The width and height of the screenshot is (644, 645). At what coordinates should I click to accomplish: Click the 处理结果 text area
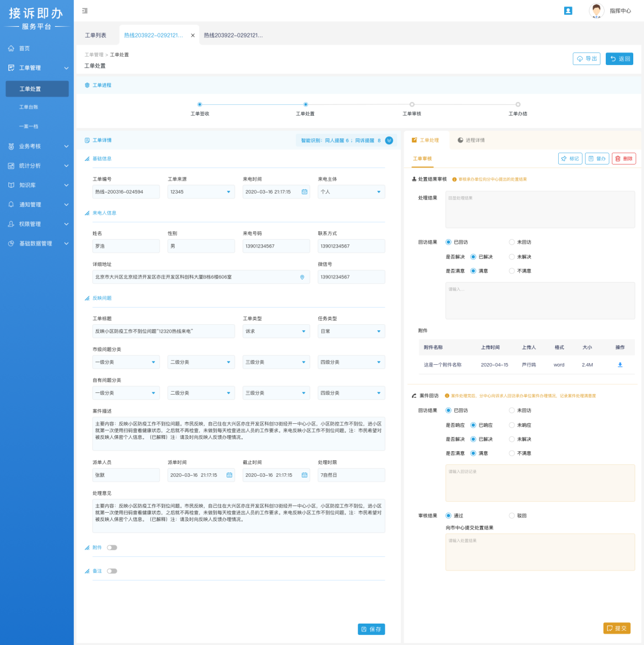click(540, 209)
